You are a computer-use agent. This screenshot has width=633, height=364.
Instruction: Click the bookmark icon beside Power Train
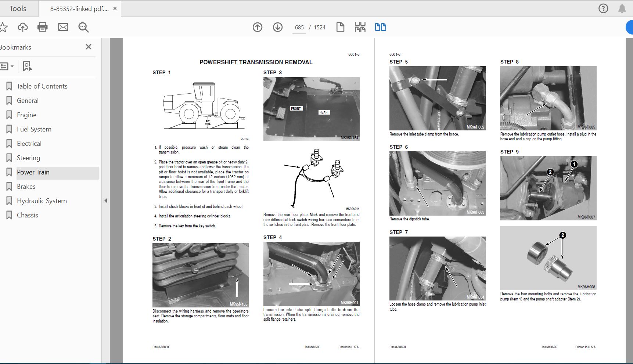pyautogui.click(x=9, y=172)
